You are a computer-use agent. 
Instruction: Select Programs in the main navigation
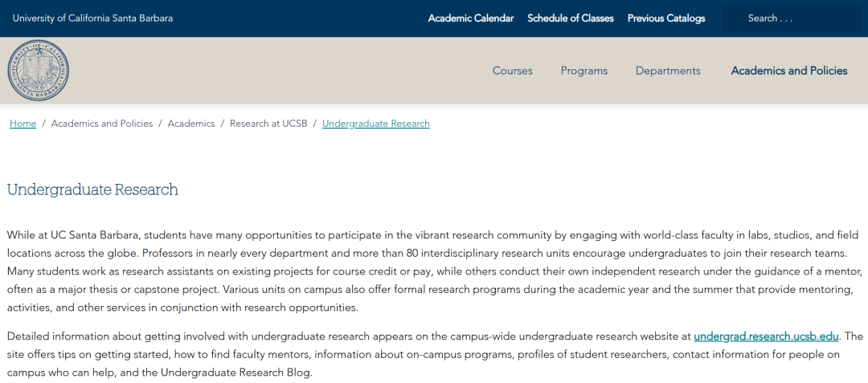[584, 71]
